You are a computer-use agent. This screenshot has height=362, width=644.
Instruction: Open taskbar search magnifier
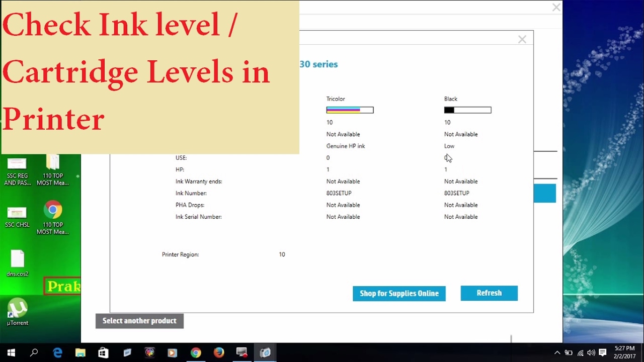tap(34, 353)
